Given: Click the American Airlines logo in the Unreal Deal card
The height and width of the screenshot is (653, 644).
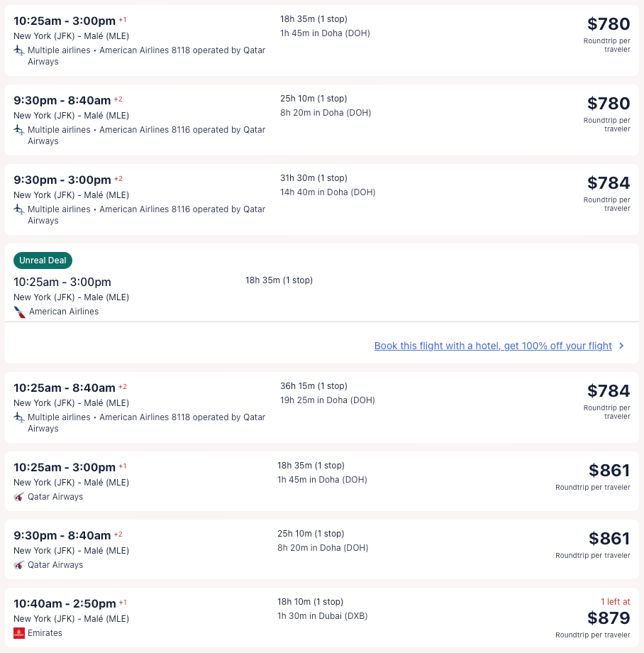Looking at the screenshot, I should click(x=20, y=312).
